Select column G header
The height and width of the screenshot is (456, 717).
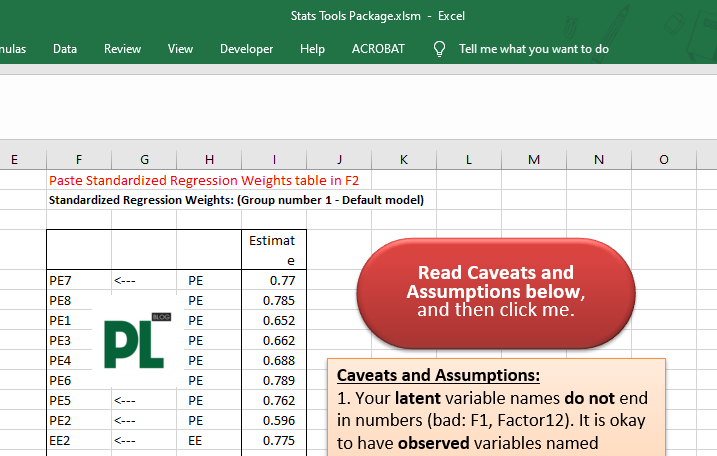coord(144,160)
